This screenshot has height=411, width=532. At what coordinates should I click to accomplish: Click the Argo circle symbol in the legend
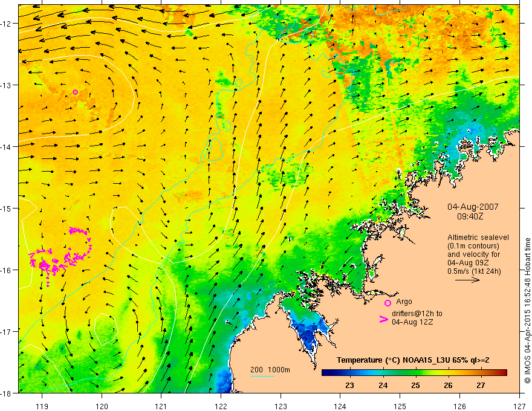pos(388,303)
